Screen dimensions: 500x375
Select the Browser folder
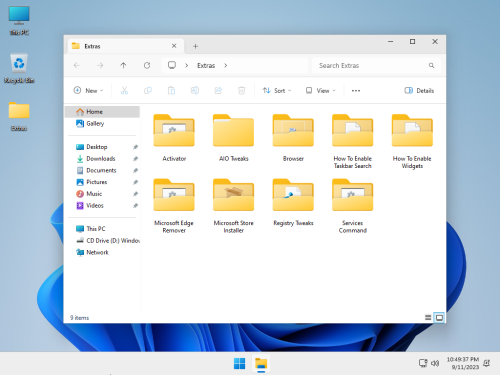pos(293,138)
